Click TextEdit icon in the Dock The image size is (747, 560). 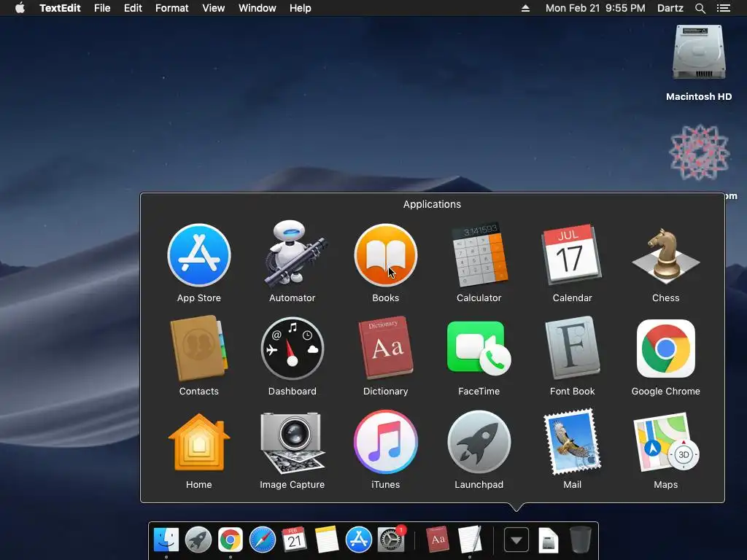click(470, 540)
